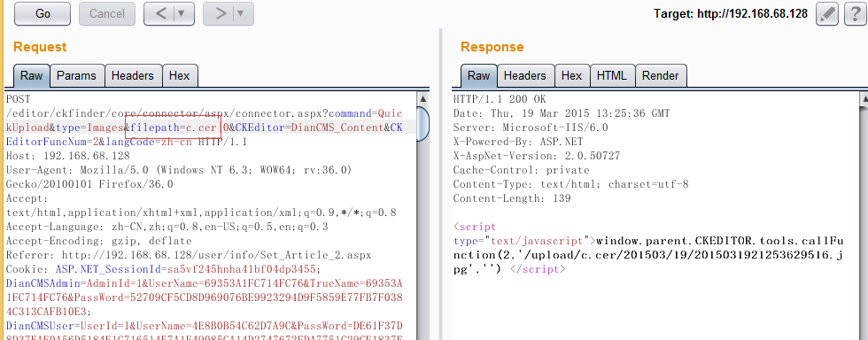Click the response pane scroll-up arrow
The height and width of the screenshot is (340, 868).
(864, 99)
